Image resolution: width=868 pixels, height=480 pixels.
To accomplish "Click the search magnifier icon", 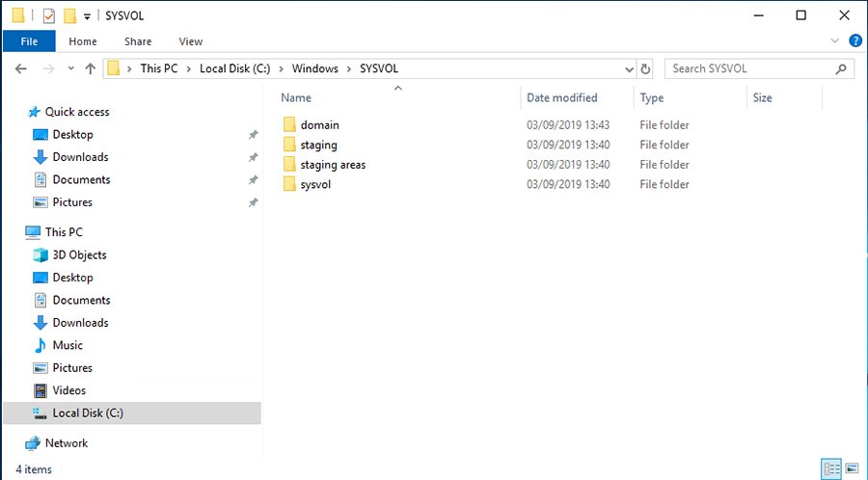I will tap(842, 68).
